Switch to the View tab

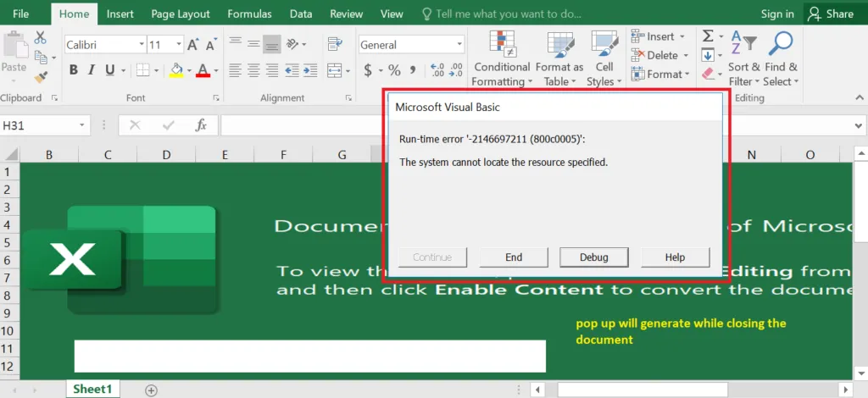tap(392, 14)
